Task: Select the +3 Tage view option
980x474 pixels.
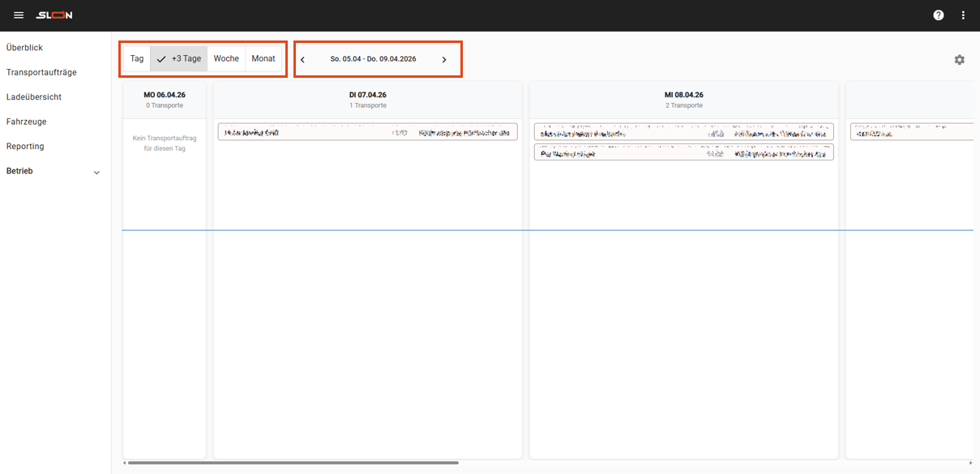Action: point(179,59)
